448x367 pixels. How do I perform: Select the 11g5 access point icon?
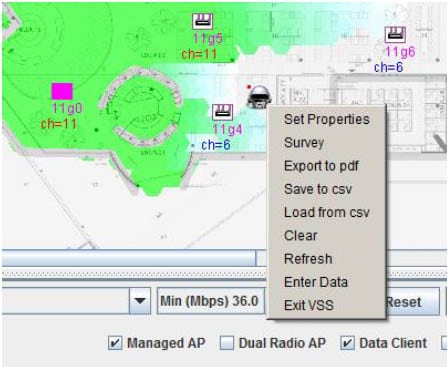(202, 21)
